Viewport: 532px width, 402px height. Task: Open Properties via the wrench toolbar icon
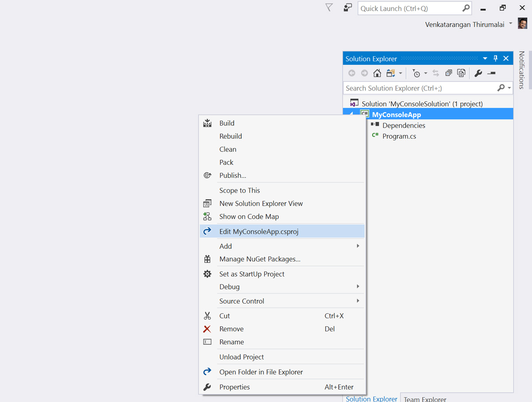478,73
